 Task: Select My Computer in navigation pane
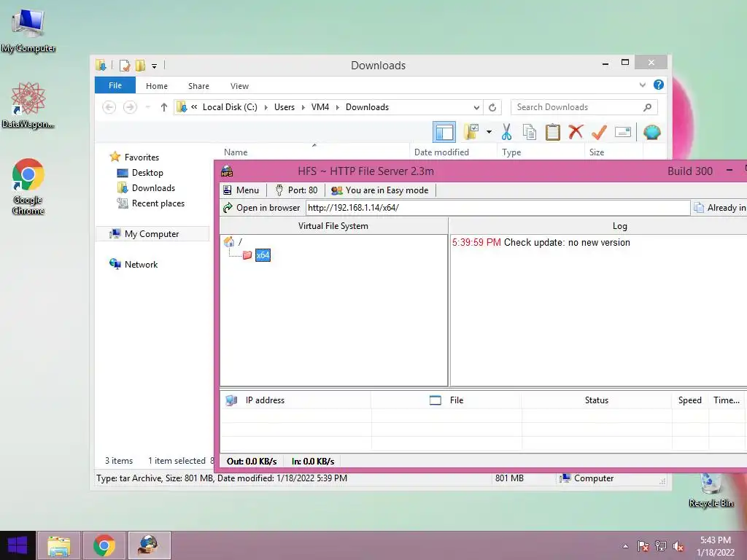(152, 234)
